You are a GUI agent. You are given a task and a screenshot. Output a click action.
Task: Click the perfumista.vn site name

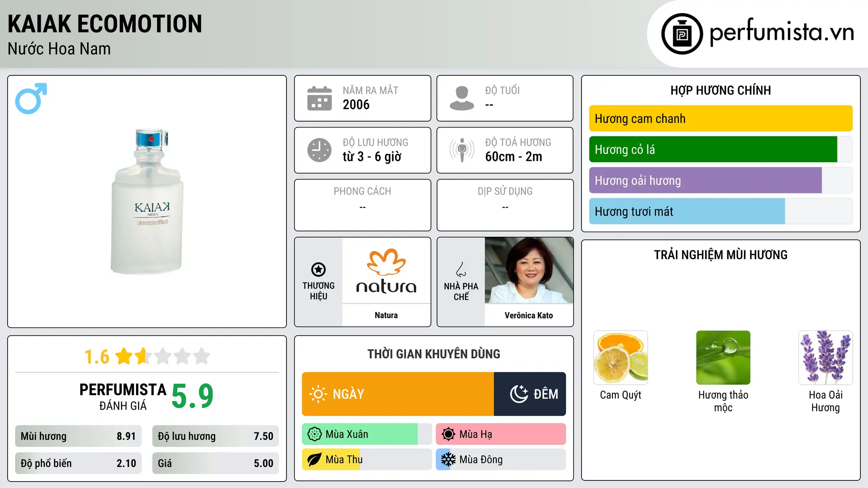[x=782, y=32]
